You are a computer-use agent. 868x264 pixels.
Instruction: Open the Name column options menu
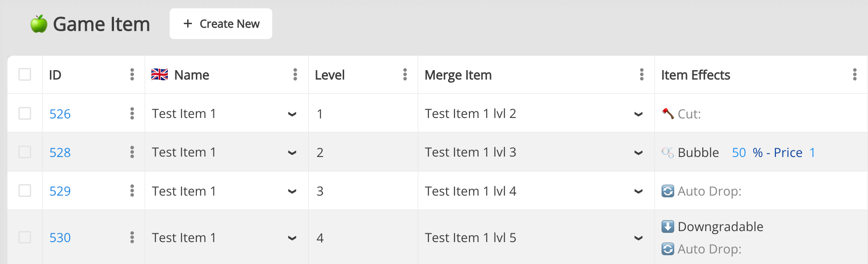click(x=295, y=75)
